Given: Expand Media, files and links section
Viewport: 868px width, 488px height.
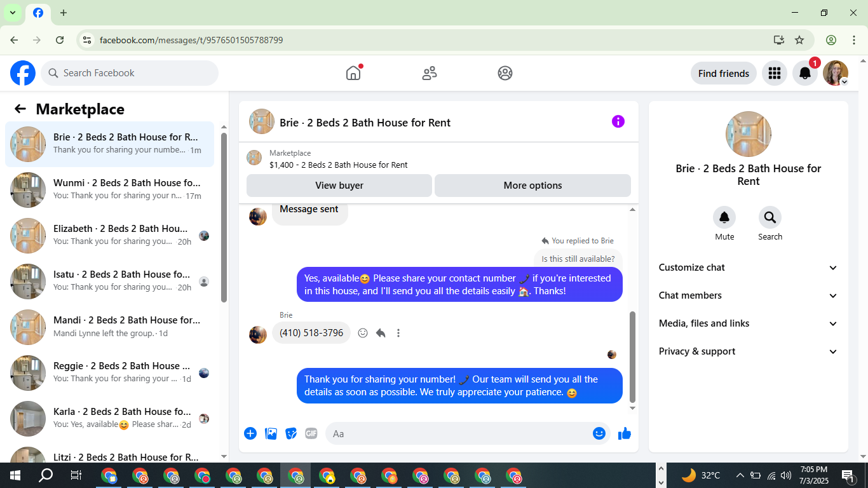Looking at the screenshot, I should pos(749,323).
